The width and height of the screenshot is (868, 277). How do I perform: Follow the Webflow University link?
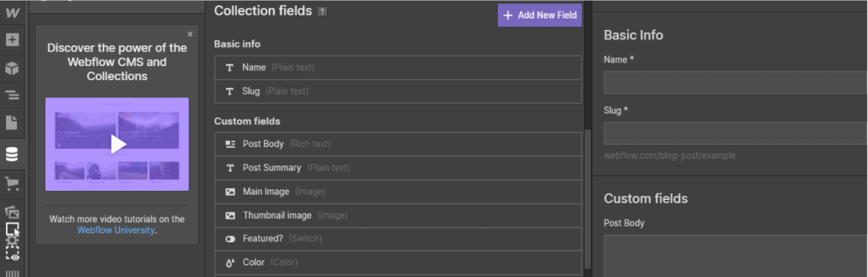115,230
